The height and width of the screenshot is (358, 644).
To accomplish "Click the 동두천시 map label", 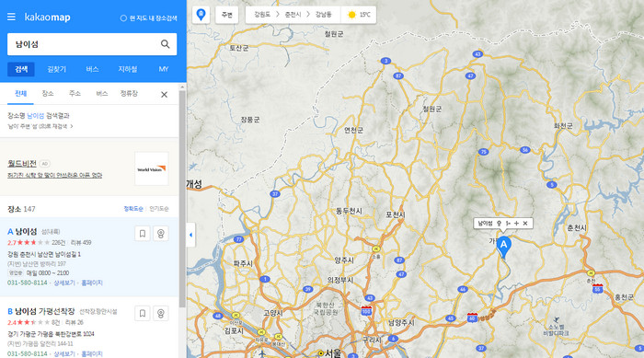I will coord(349,211).
